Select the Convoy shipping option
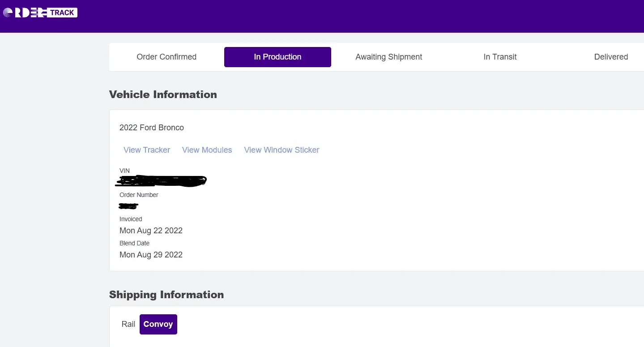Viewport: 644px width, 347px height. (x=158, y=324)
